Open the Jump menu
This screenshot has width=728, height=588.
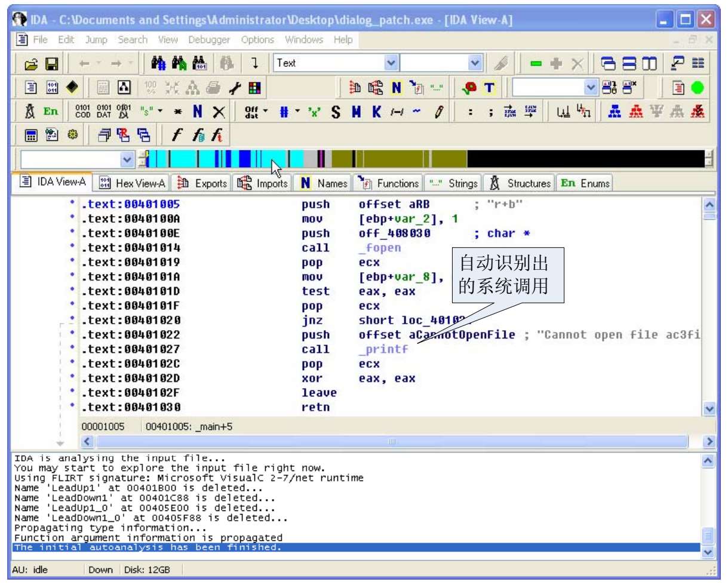(96, 39)
